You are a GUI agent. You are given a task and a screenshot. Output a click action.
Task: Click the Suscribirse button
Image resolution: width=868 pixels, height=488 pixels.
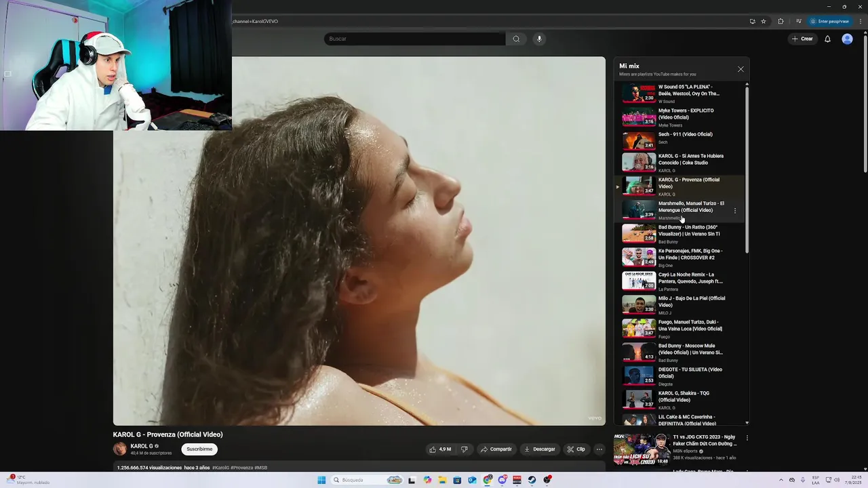[199, 449]
